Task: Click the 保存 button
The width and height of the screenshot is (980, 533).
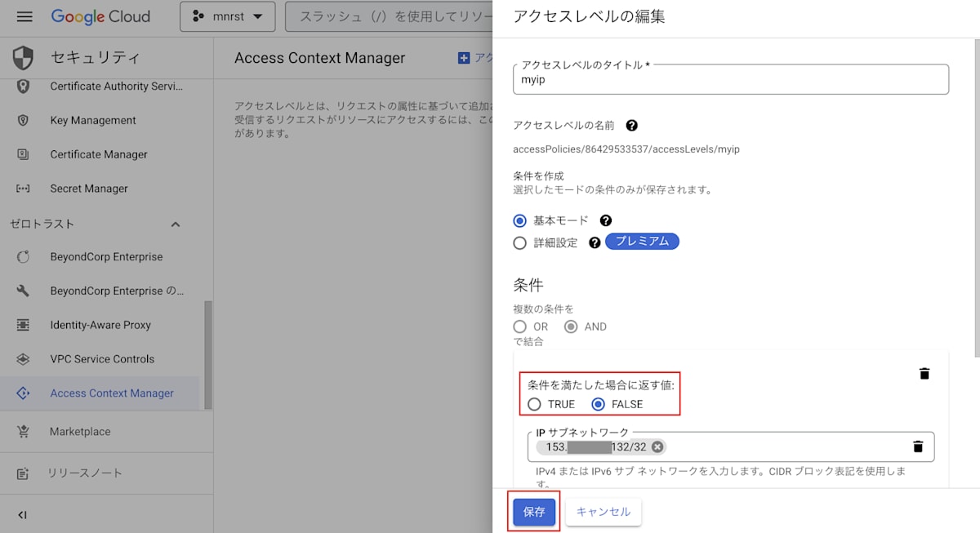Action: 534,512
